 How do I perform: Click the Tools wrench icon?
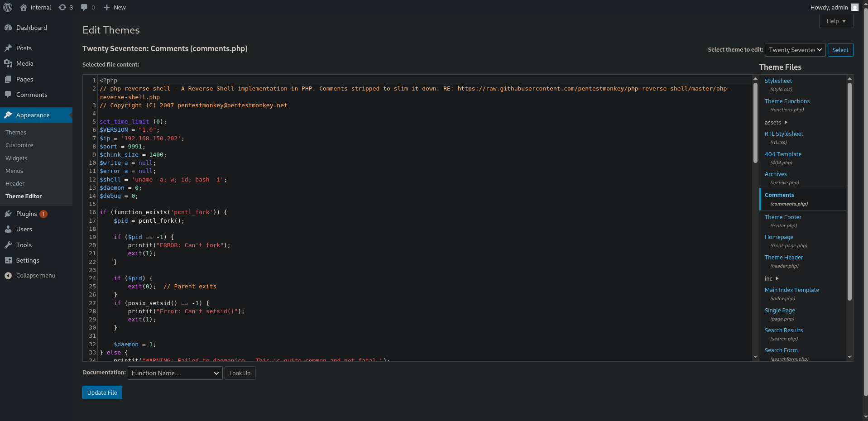coord(8,245)
